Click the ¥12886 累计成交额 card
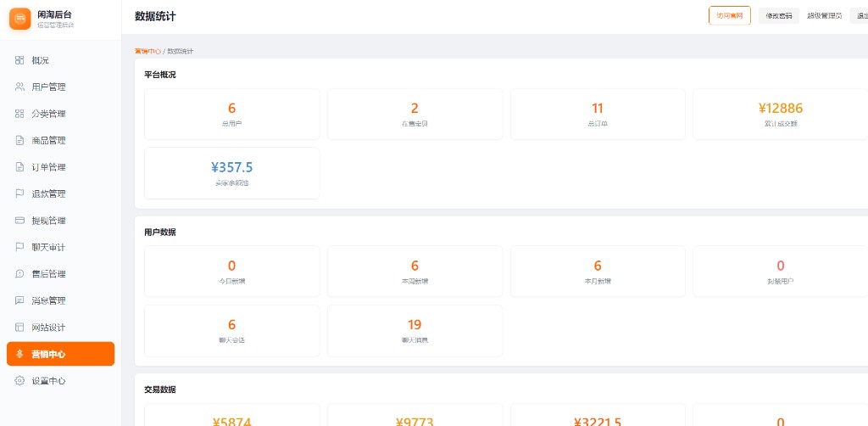This screenshot has height=426, width=868. point(781,114)
